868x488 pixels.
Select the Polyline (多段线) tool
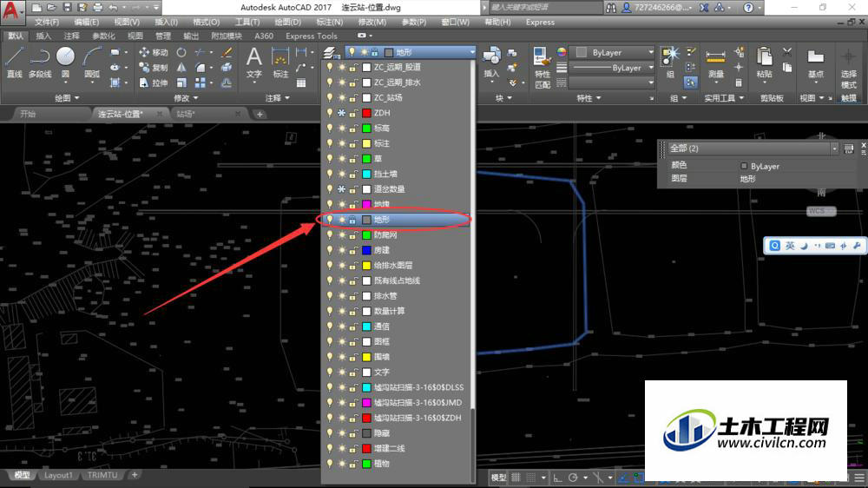point(40,62)
